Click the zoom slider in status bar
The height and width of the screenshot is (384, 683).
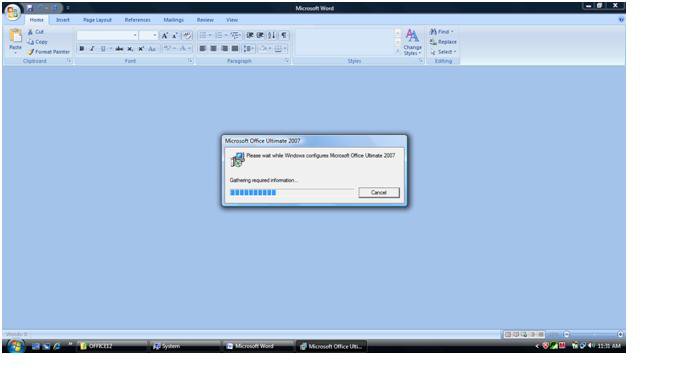point(593,334)
